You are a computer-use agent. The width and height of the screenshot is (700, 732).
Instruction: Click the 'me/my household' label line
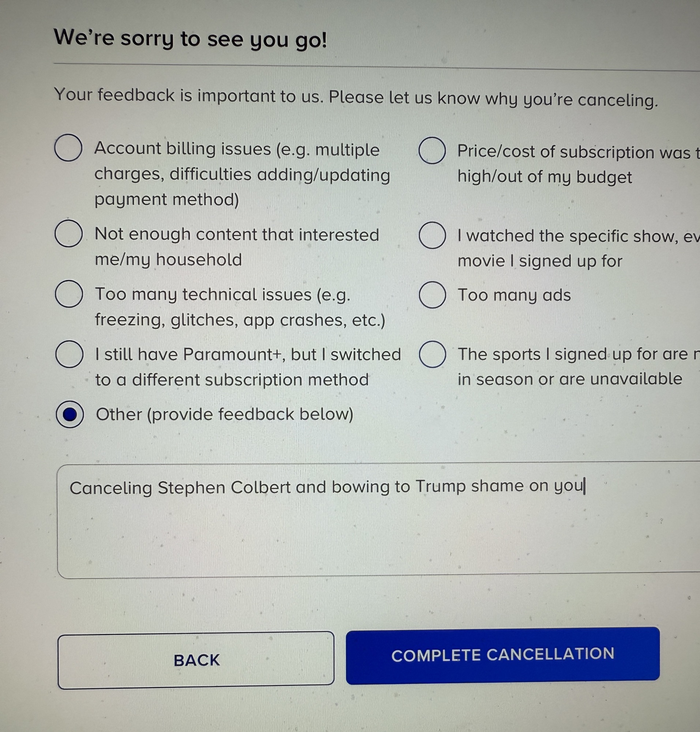(x=168, y=259)
